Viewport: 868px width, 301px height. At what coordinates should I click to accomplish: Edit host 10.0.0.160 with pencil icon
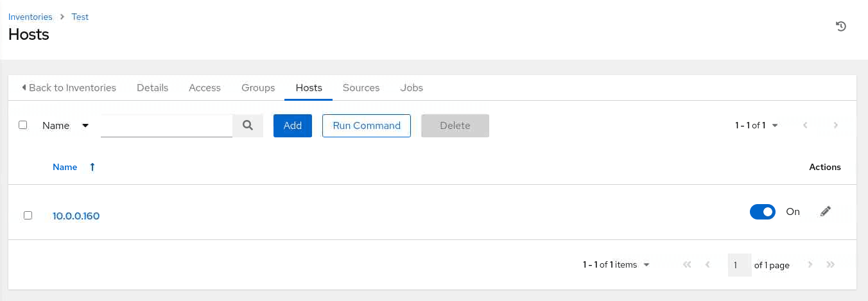pyautogui.click(x=826, y=211)
